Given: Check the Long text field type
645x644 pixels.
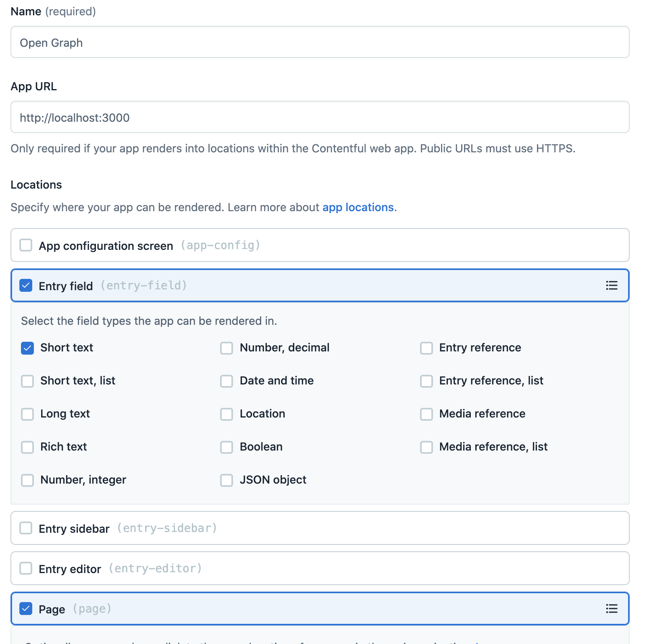Looking at the screenshot, I should [x=27, y=414].
